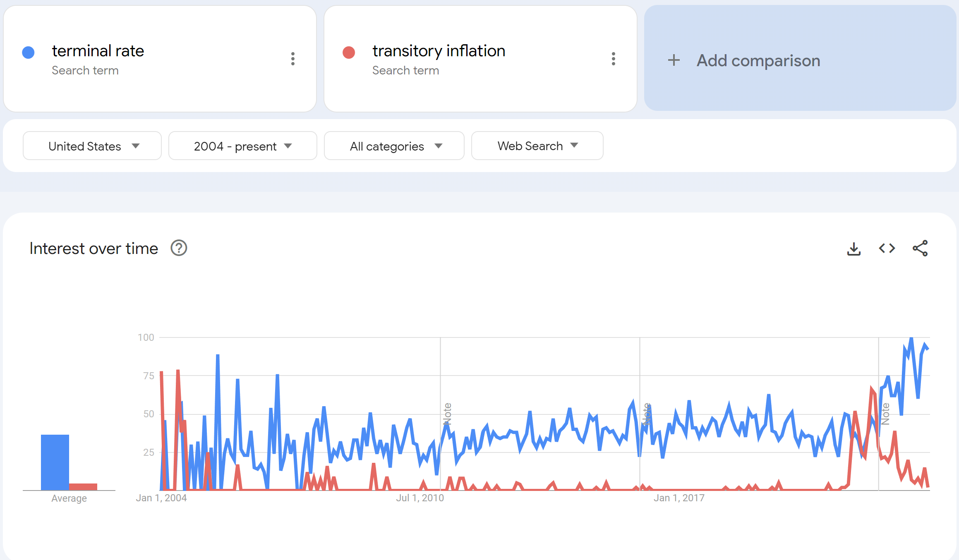Open the help tooltip next to Interest over time
The image size is (959, 560).
178,248
